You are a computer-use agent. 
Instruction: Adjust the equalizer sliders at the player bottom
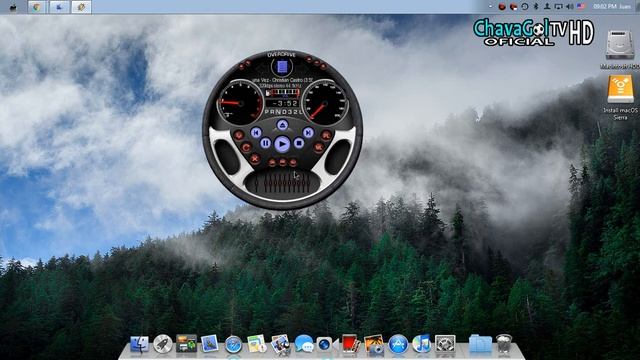282,184
